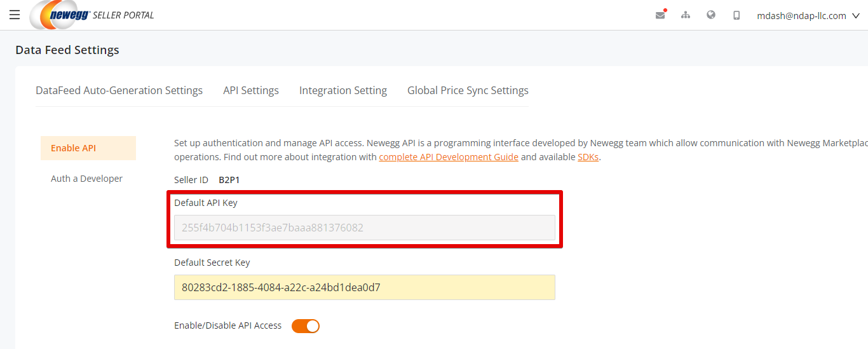868x349 pixels.
Task: Follow the SDKs link
Action: pos(588,157)
